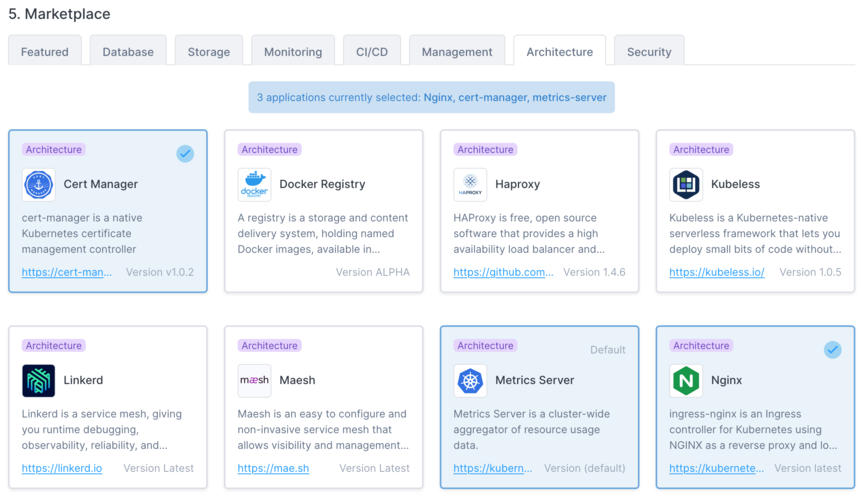Open the Haproxy https://github.com... link
This screenshot has width=861, height=500.
[504, 272]
